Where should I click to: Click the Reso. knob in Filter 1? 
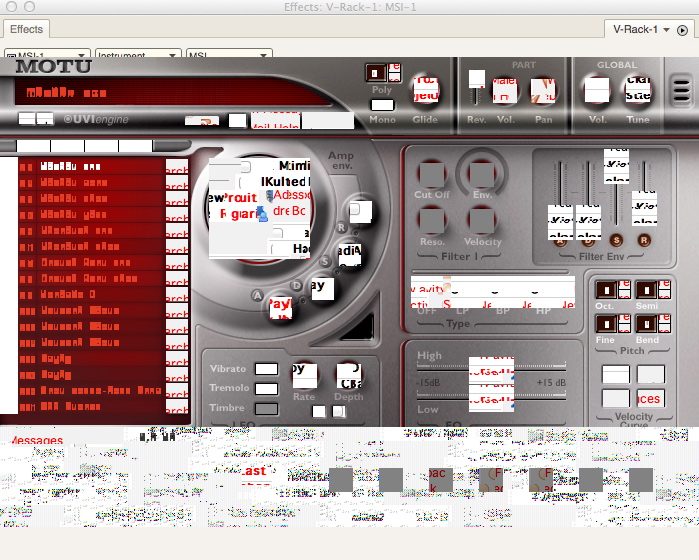pyautogui.click(x=431, y=220)
